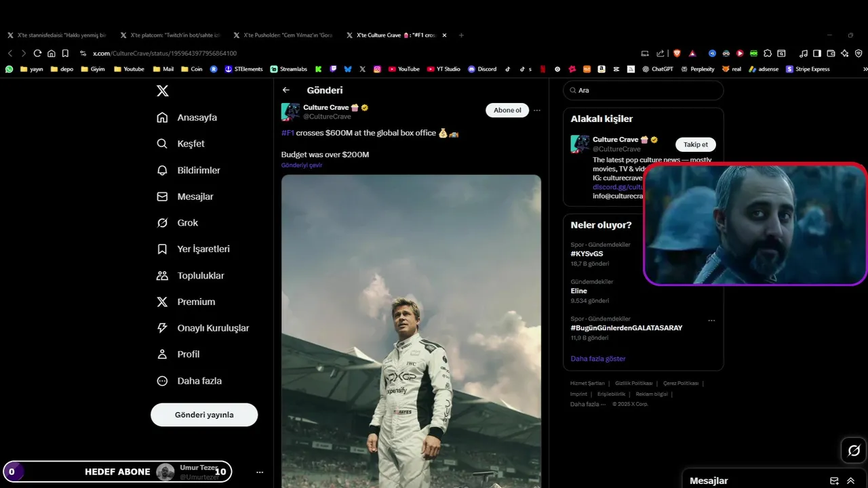Open the Streamlabs bookmark
The height and width of the screenshot is (488, 868).
[x=288, y=69]
